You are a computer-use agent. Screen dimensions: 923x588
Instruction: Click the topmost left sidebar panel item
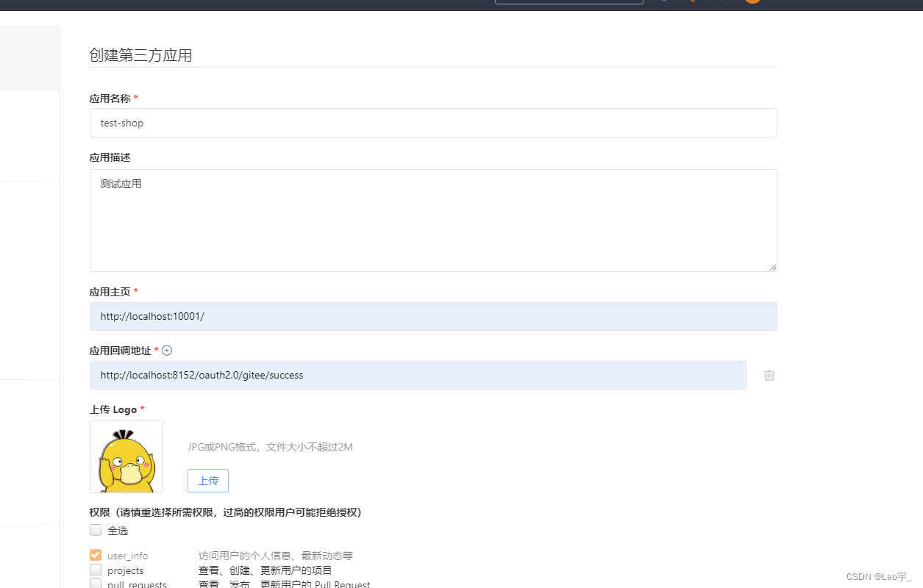point(29,57)
